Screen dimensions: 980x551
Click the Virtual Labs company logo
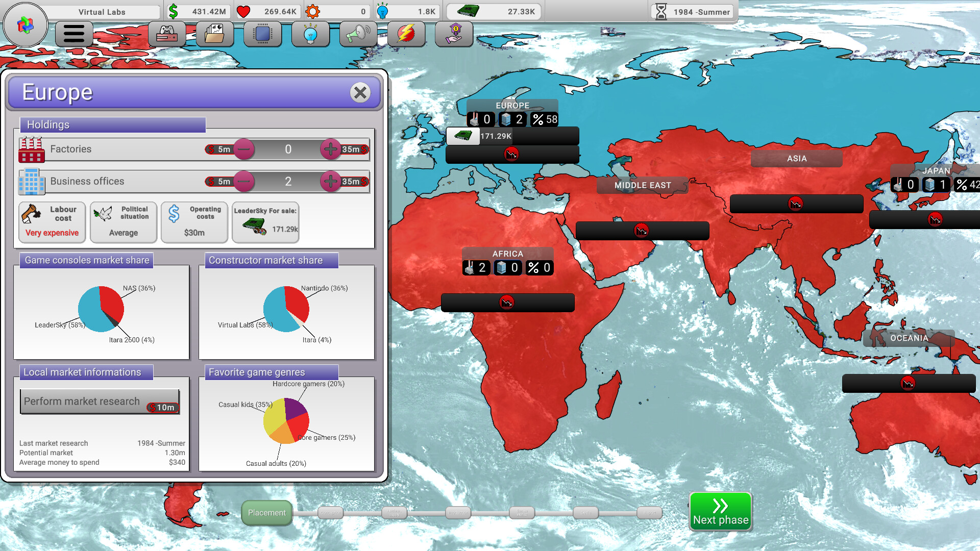(24, 24)
